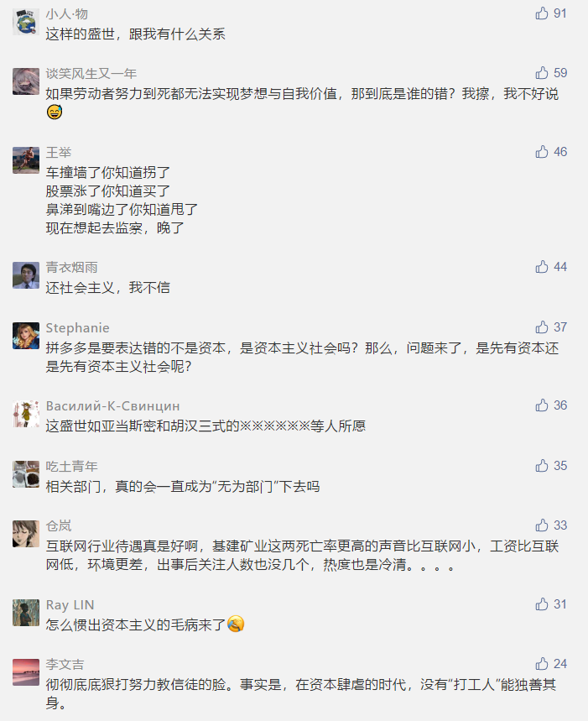
Task: Click the username 李文吉
Action: [65, 664]
